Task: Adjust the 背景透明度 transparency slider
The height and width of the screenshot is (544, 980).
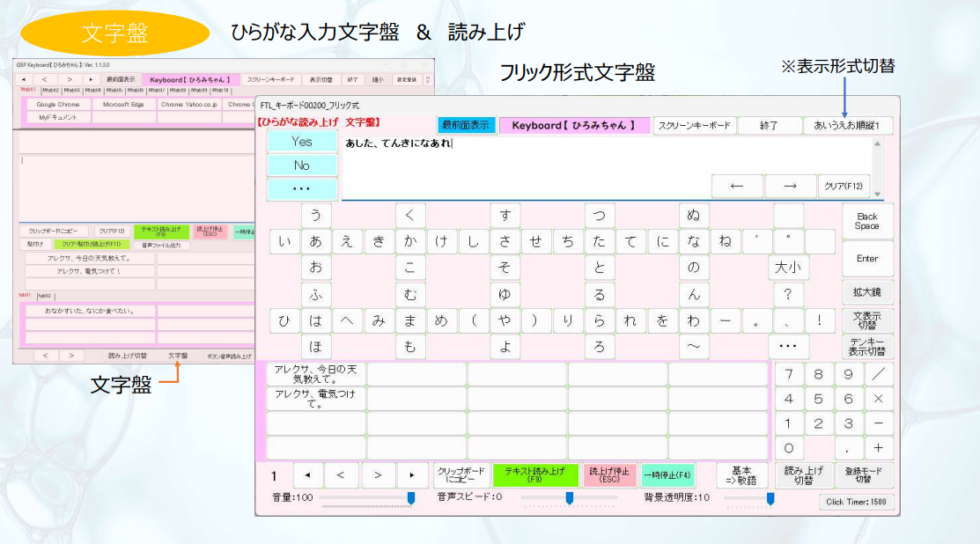Action: tap(750, 497)
